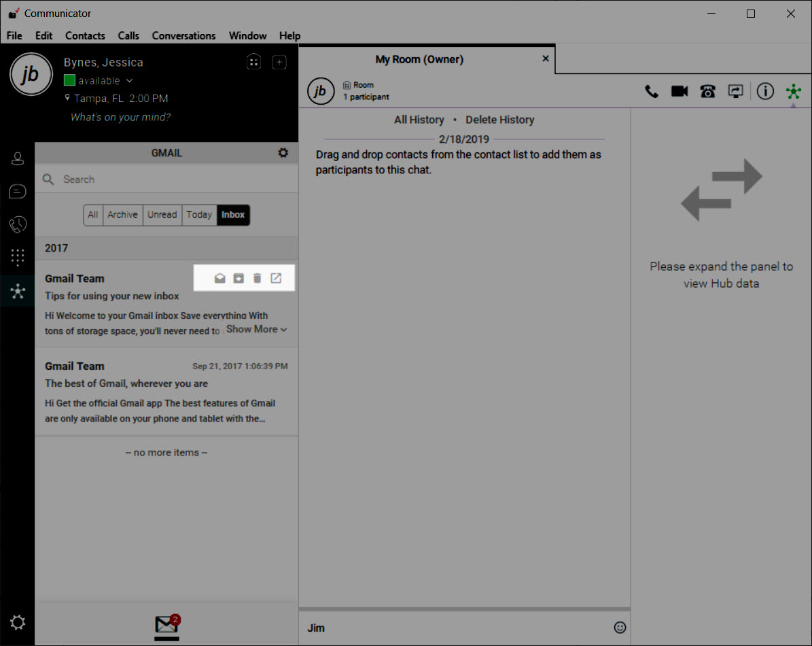Open the File menu
The width and height of the screenshot is (812, 646).
pos(14,36)
